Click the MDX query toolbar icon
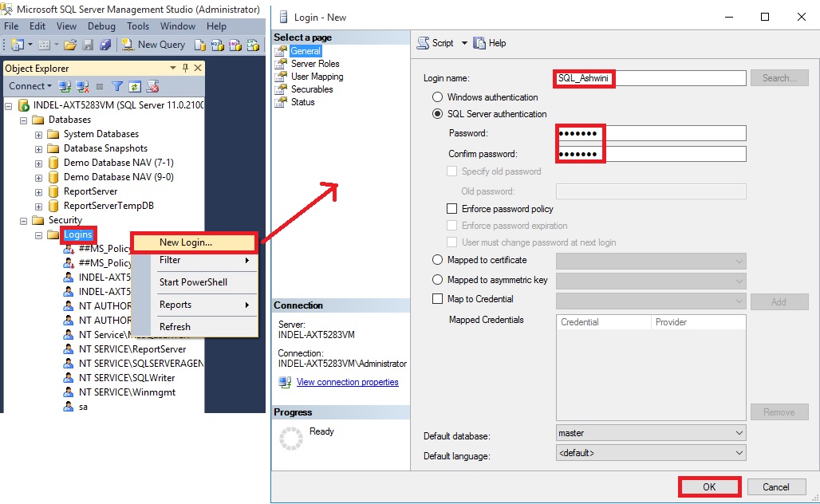 tap(219, 45)
